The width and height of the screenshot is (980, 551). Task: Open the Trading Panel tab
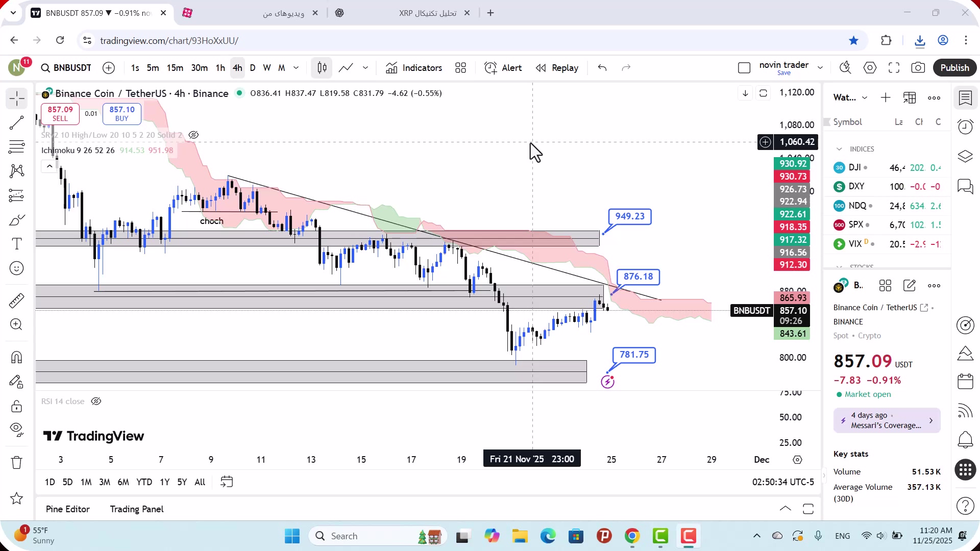point(137,509)
